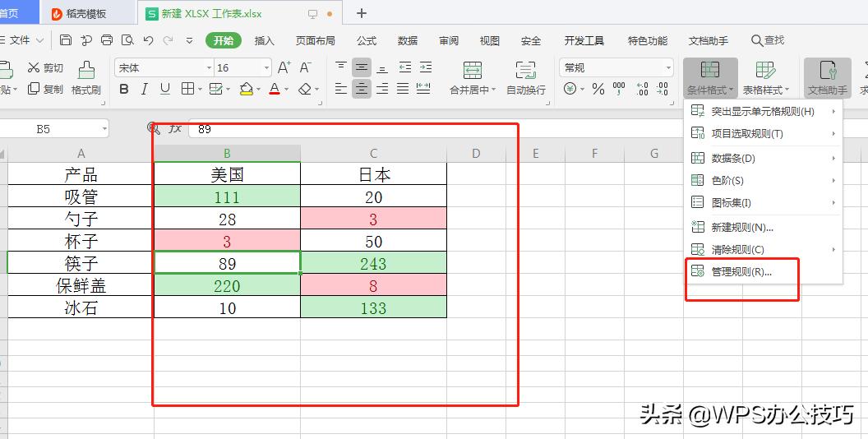Select column B header
Viewport: 868px width, 439px height.
coord(227,154)
